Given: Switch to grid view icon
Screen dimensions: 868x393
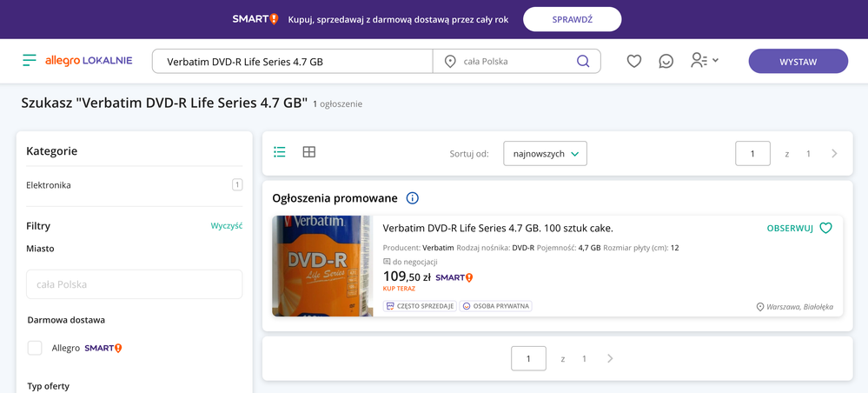Looking at the screenshot, I should 309,152.
